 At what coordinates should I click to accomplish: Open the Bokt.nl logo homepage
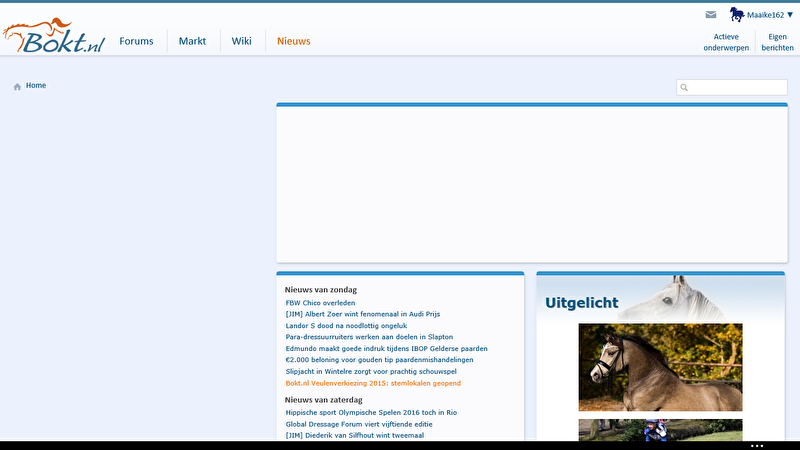click(x=54, y=36)
